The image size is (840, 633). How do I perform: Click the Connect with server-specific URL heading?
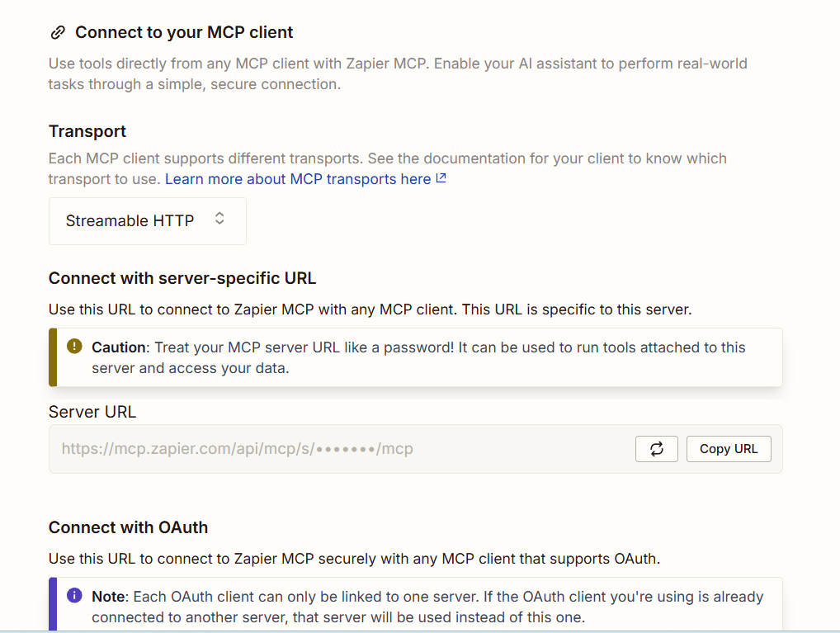[182, 278]
